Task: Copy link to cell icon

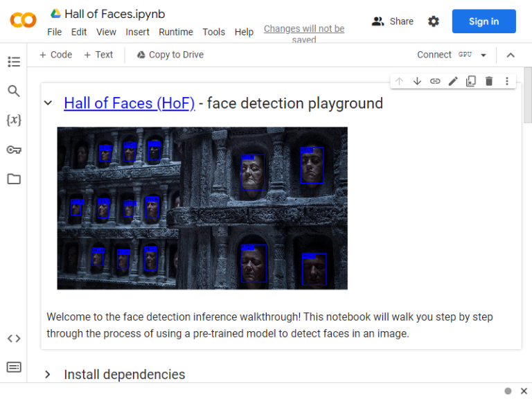Action: (435, 81)
